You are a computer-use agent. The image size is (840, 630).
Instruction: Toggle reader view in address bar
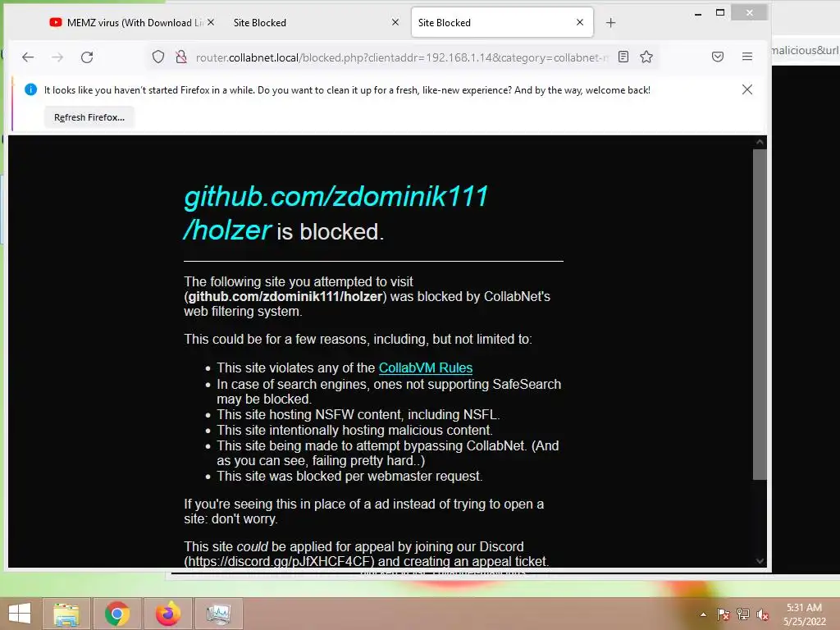[623, 57]
